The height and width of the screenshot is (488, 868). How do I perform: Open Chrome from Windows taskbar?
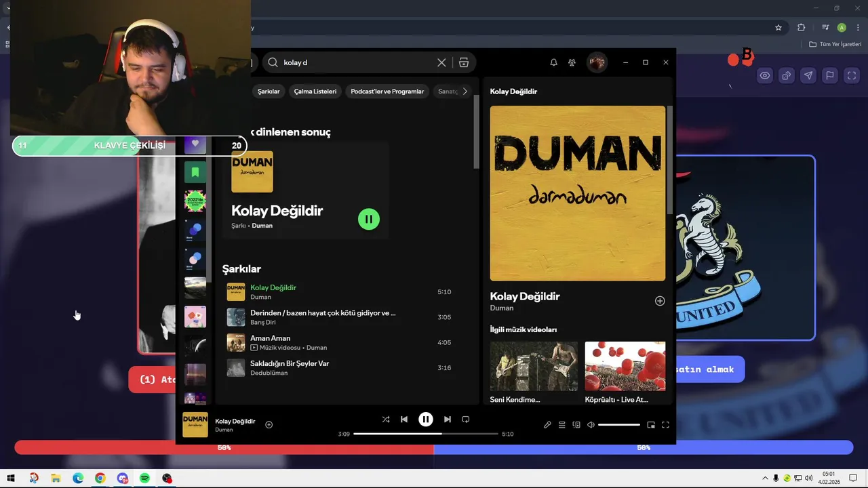click(100, 479)
